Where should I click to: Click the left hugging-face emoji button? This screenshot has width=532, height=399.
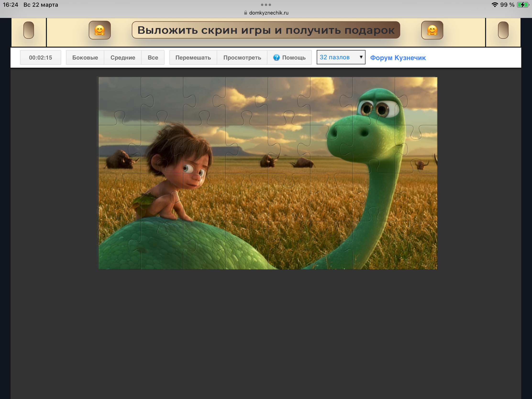coord(100,30)
